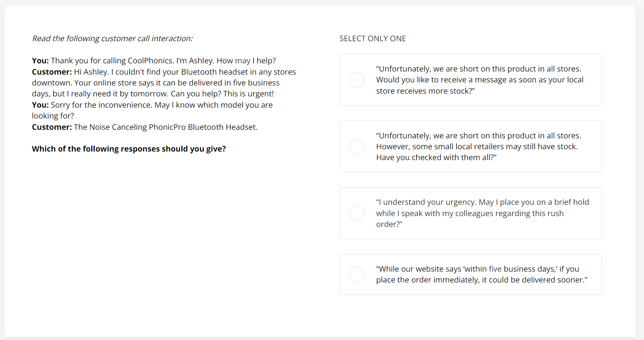Screen dimensions: 644x340
Task: Pick the 'delivered sooner' response radio button
Action: (356, 274)
